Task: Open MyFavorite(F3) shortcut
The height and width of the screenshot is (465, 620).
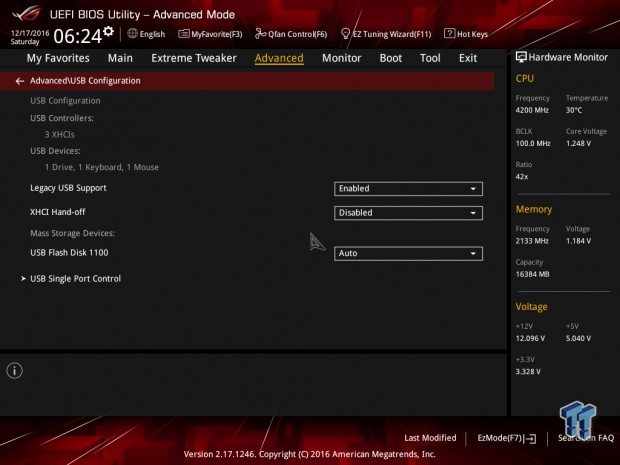Action: tap(210, 34)
